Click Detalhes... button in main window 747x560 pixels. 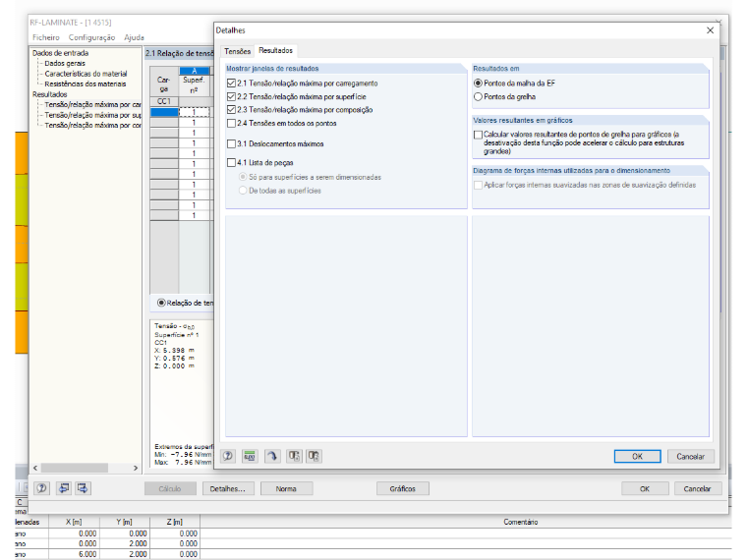(228, 488)
